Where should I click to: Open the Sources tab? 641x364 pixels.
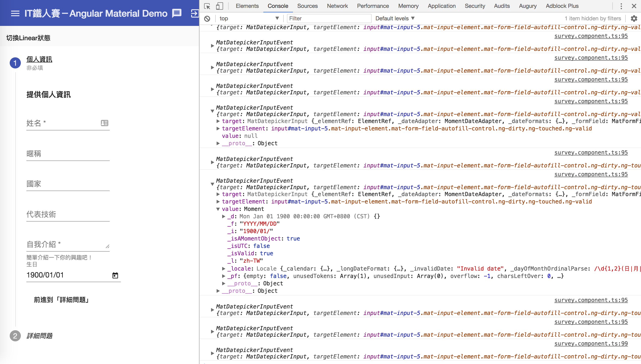307,6
